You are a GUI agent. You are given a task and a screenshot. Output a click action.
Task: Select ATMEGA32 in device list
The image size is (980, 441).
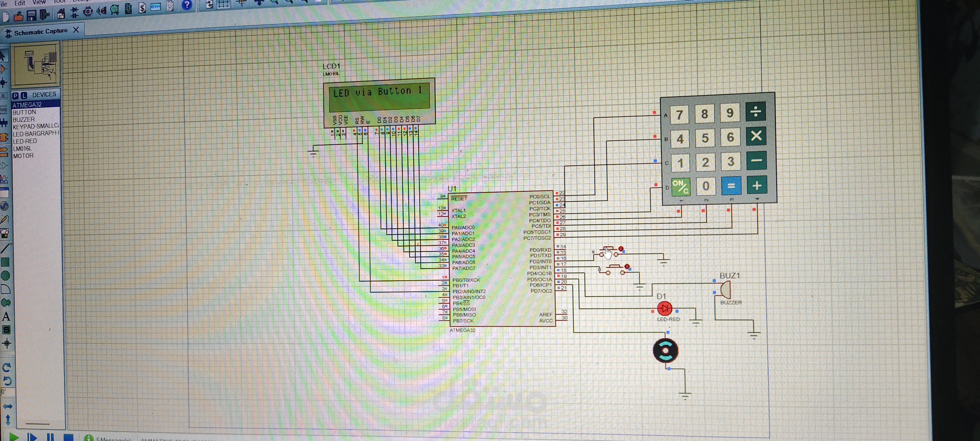[x=36, y=104]
